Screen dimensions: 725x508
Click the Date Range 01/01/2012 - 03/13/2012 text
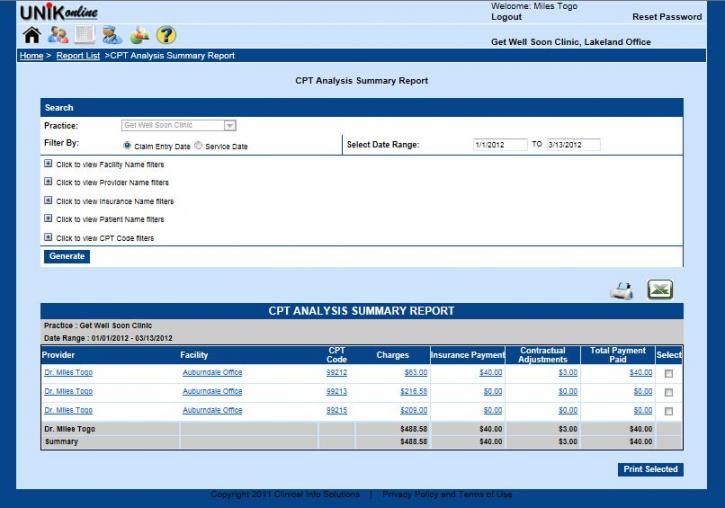pos(108,338)
